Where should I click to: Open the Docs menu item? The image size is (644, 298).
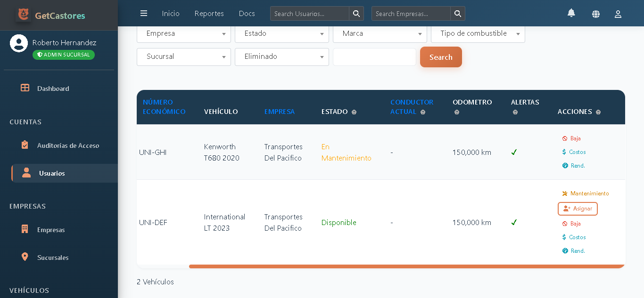coord(247,14)
